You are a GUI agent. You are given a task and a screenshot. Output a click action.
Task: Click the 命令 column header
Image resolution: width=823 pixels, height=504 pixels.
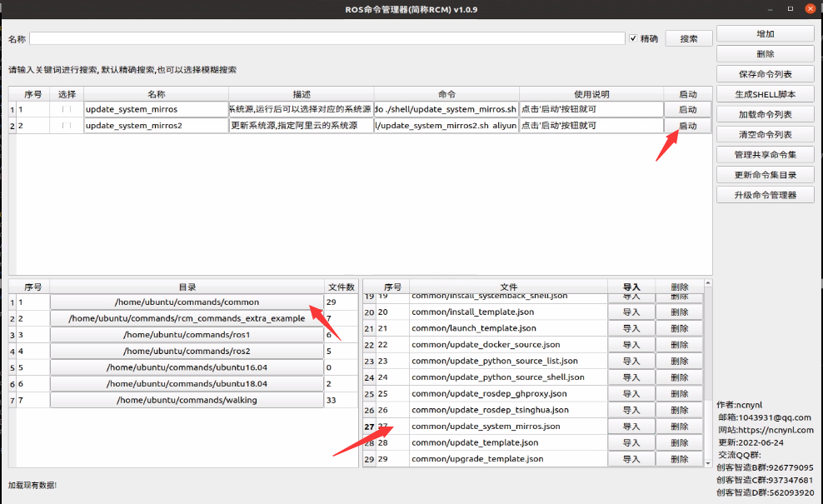(x=446, y=94)
